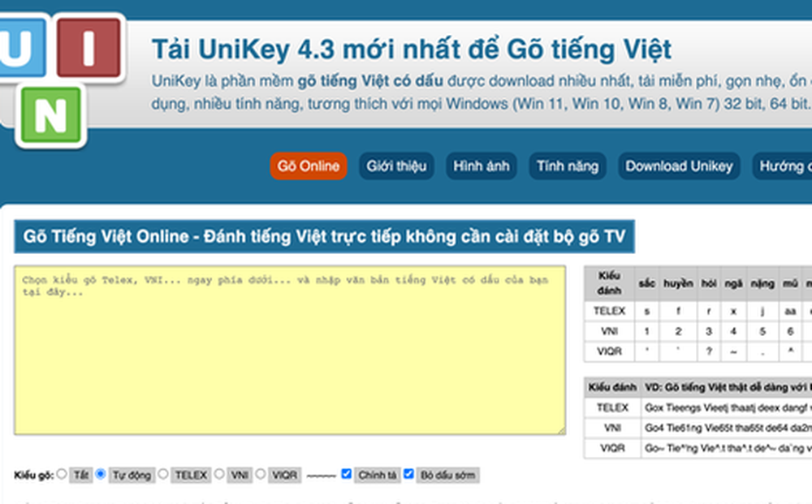Image resolution: width=812 pixels, height=504 pixels.
Task: Click the Gõ Tiếng Việt Online section heading
Action: tap(324, 236)
